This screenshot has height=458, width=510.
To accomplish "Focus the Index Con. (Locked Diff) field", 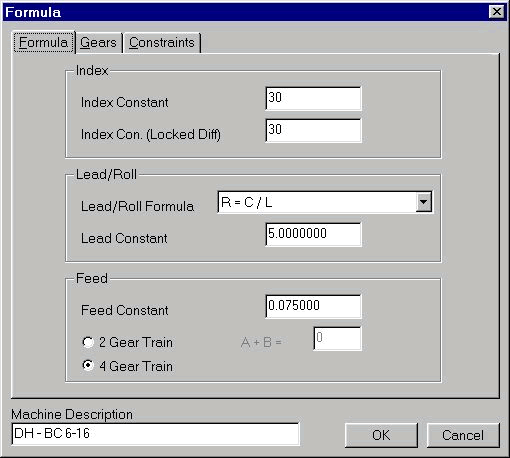I will pos(313,130).
